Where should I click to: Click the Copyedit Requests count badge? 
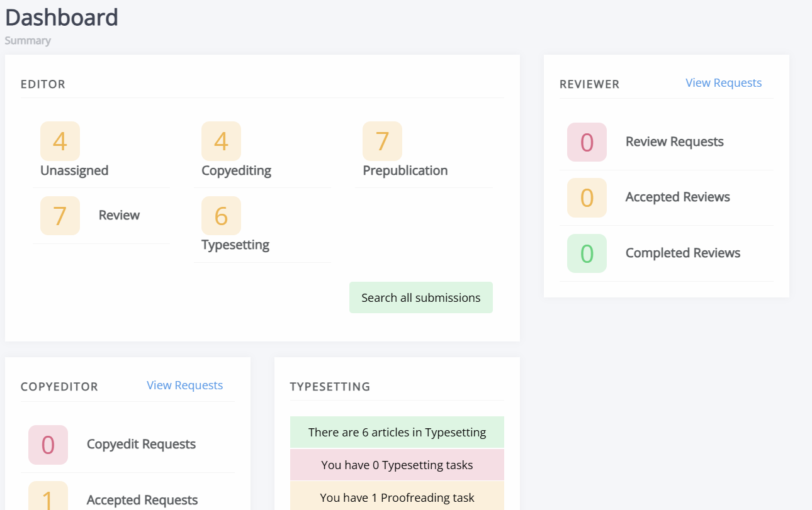point(48,445)
